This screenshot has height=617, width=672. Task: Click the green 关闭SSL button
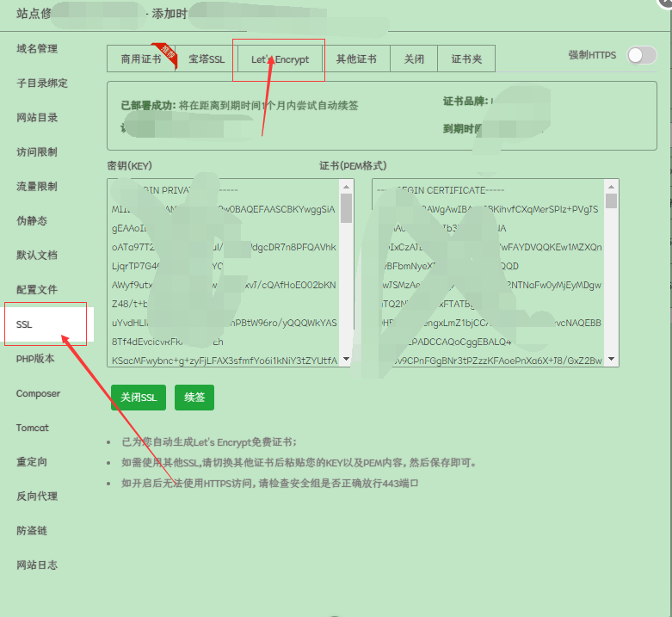[x=138, y=398]
